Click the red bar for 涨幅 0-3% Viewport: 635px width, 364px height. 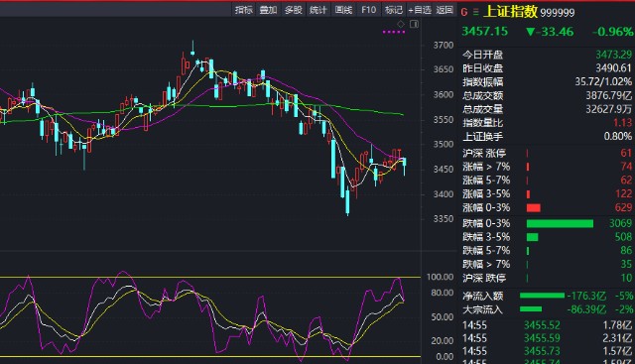pos(534,207)
